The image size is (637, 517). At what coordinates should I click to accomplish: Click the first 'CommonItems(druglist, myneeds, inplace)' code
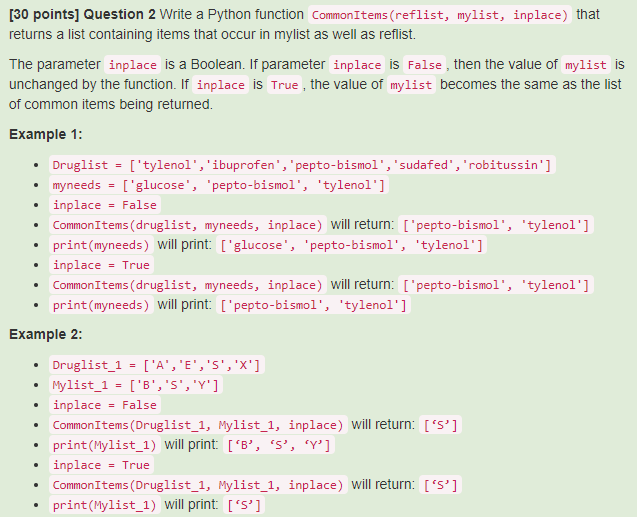pyautogui.click(x=187, y=225)
